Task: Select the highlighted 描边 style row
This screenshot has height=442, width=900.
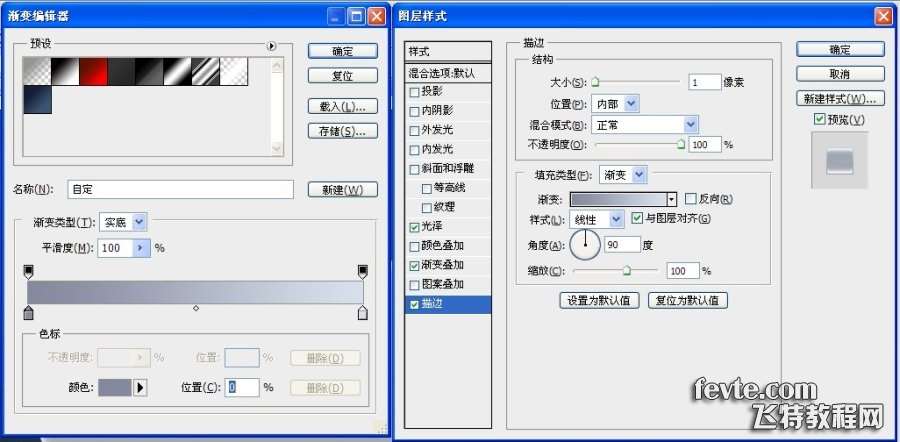Action: (448, 305)
